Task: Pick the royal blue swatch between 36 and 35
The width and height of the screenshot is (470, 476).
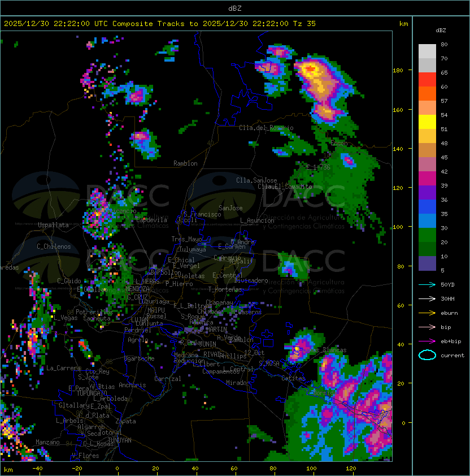Action: [427, 207]
